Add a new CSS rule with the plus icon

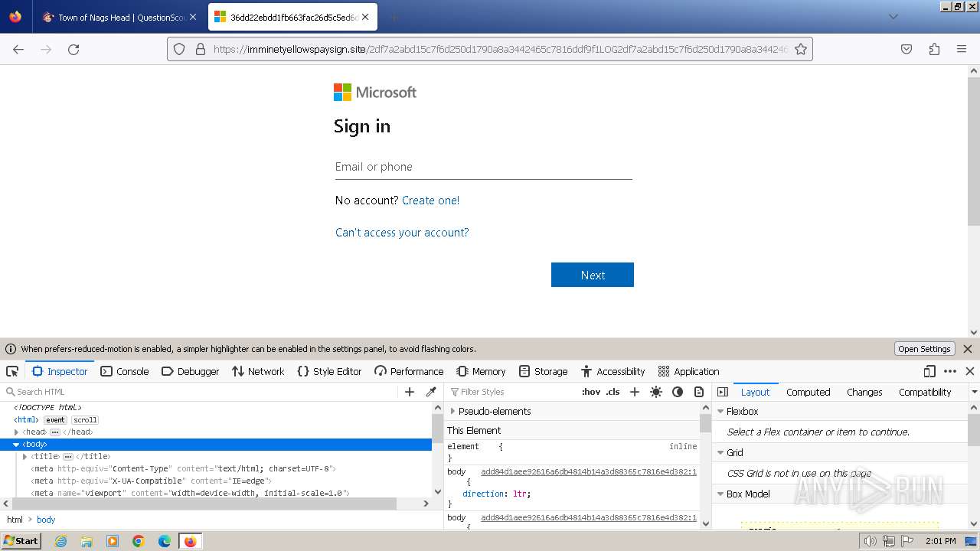(x=635, y=392)
